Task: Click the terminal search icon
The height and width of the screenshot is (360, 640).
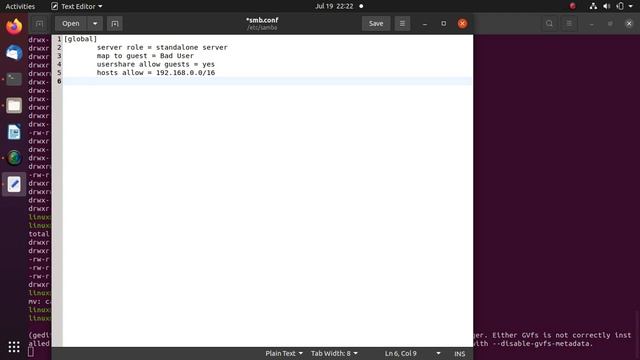Action: (549, 24)
